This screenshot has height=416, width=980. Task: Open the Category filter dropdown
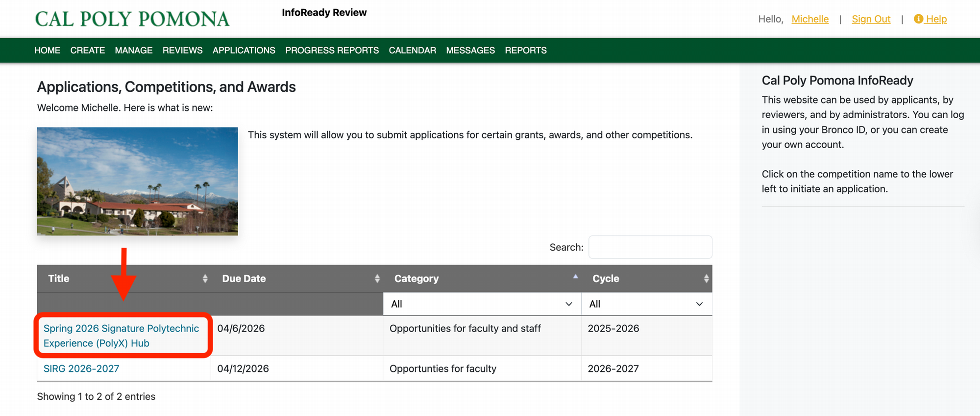[482, 304]
